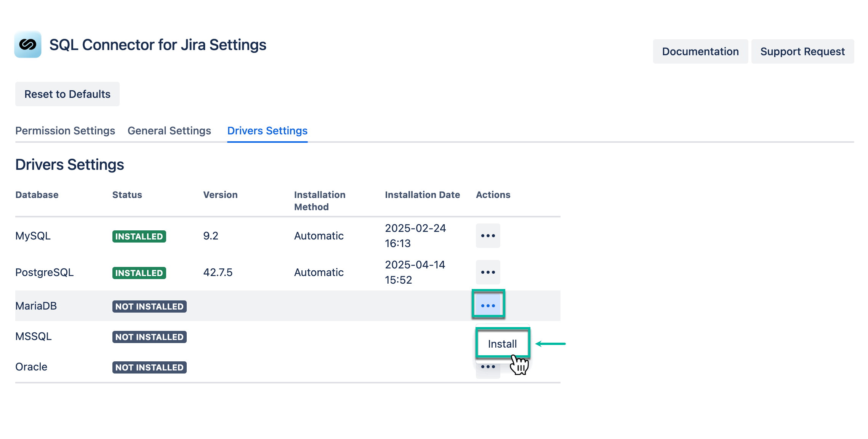Image resolution: width=868 pixels, height=439 pixels.
Task: Open MySQL row actions menu
Action: click(488, 236)
